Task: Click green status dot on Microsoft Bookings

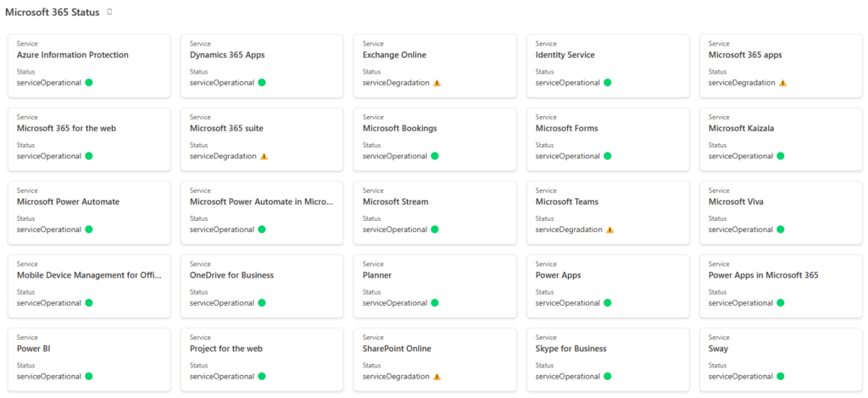Action: [x=435, y=156]
